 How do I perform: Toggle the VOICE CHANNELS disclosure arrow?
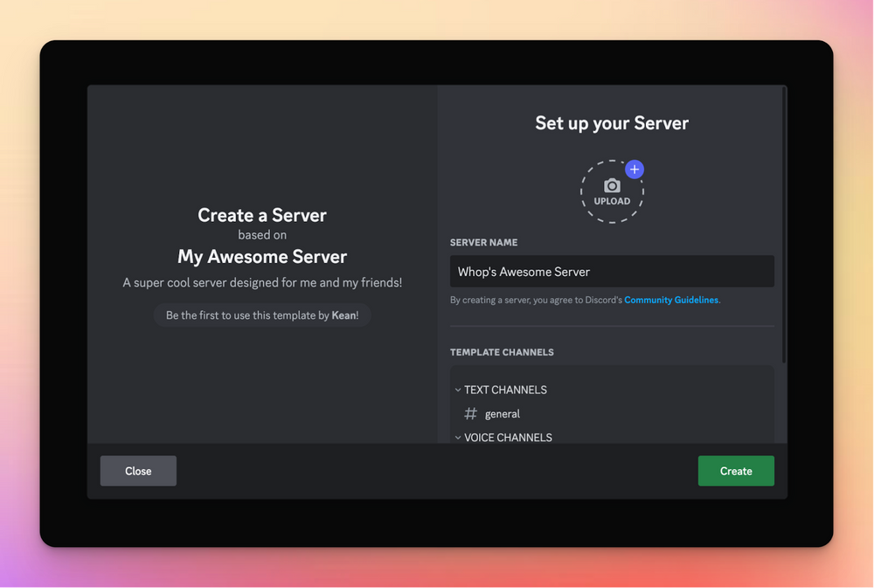click(458, 437)
